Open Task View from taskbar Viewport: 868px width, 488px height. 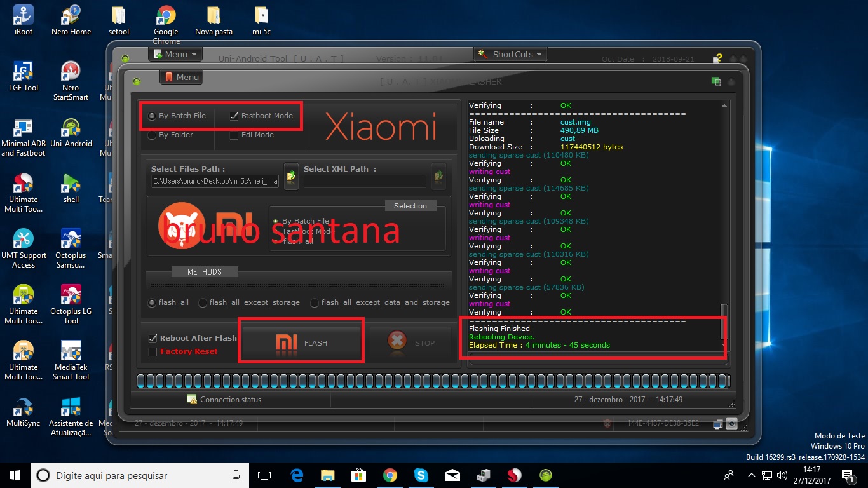pos(264,475)
